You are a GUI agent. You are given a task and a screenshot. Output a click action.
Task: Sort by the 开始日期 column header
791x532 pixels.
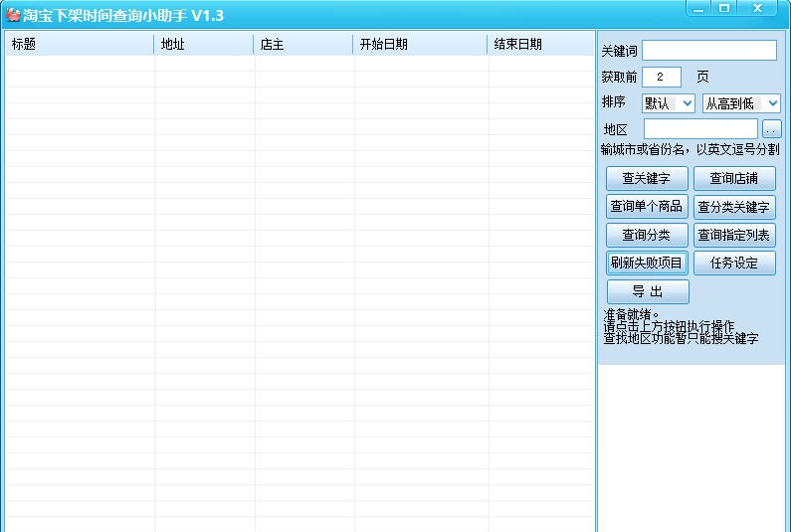pyautogui.click(x=420, y=45)
